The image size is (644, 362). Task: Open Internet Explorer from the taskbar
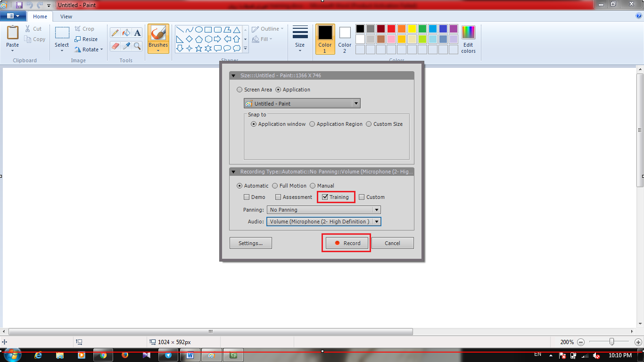pos(38,355)
